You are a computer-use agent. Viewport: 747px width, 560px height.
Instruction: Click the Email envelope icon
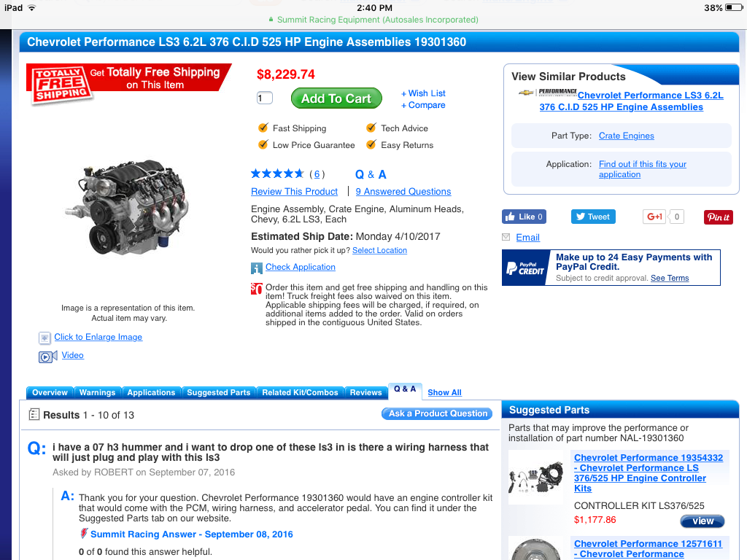506,237
